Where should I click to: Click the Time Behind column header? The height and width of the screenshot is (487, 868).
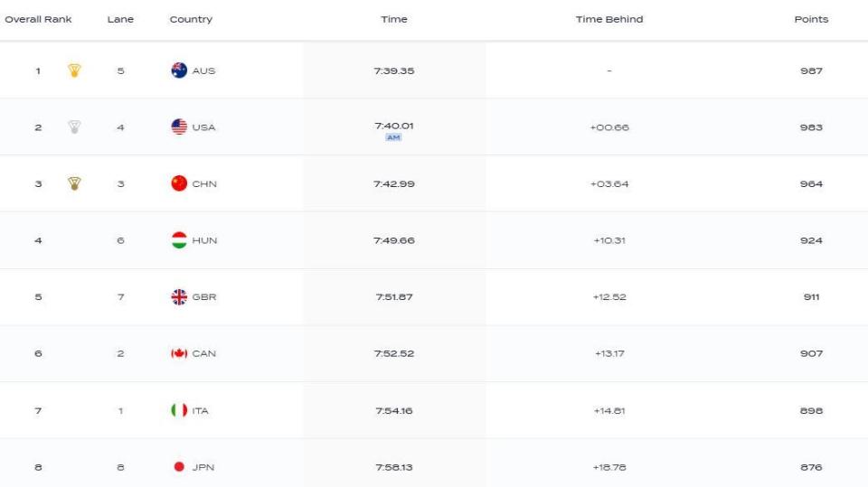tap(609, 19)
